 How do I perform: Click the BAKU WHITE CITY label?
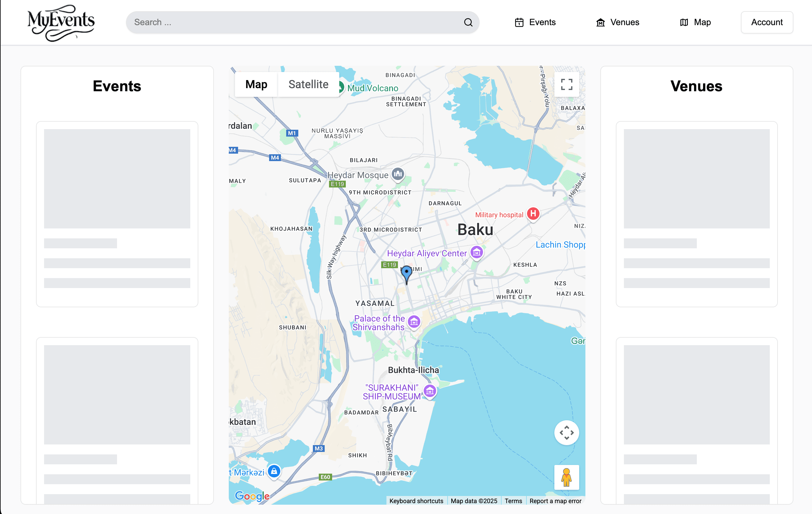click(514, 294)
